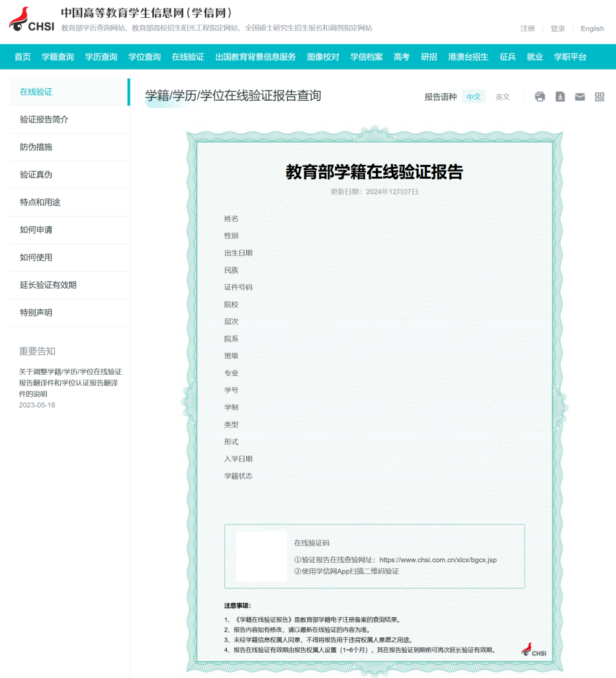The width and height of the screenshot is (616, 678).
Task: Click the 更新日期 2024年12月07日 text
Action: [x=374, y=191]
